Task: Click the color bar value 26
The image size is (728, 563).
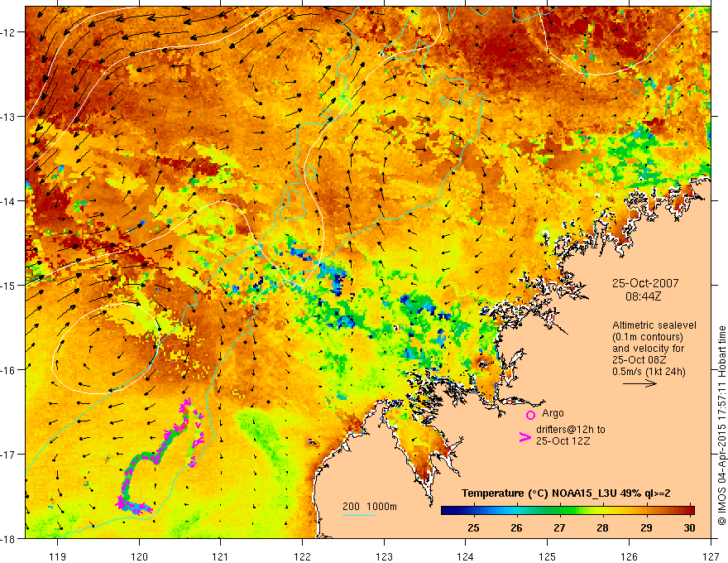Action: [x=517, y=528]
